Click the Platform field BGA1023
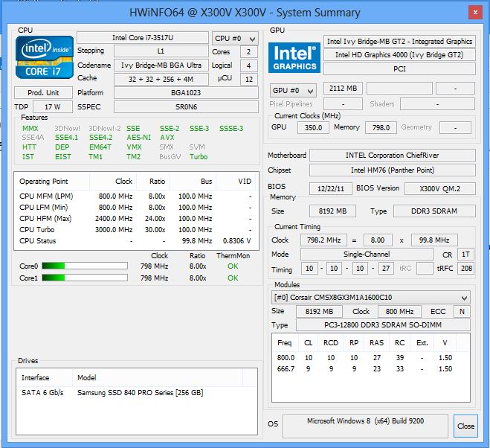This screenshot has width=490, height=448. pyautogui.click(x=186, y=92)
